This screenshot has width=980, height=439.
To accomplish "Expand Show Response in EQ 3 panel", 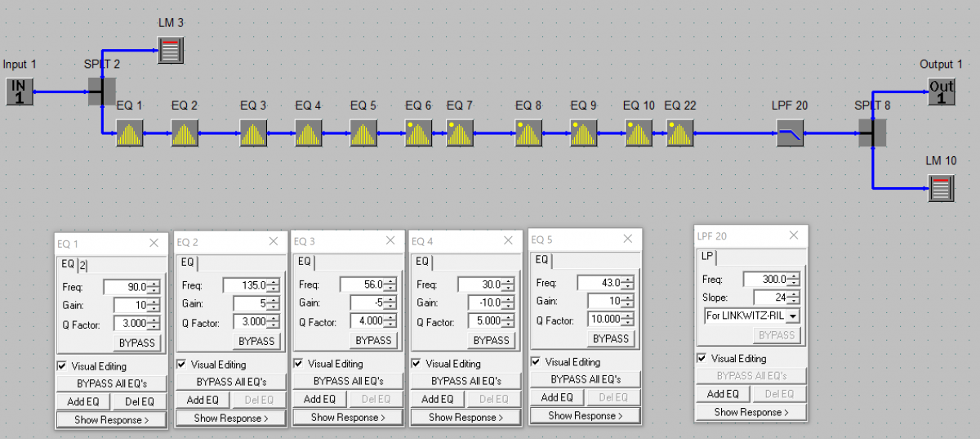I will tap(349, 418).
